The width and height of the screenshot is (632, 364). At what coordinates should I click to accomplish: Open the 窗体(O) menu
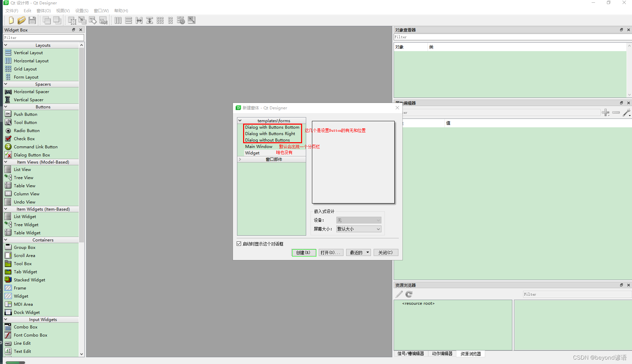(x=44, y=11)
